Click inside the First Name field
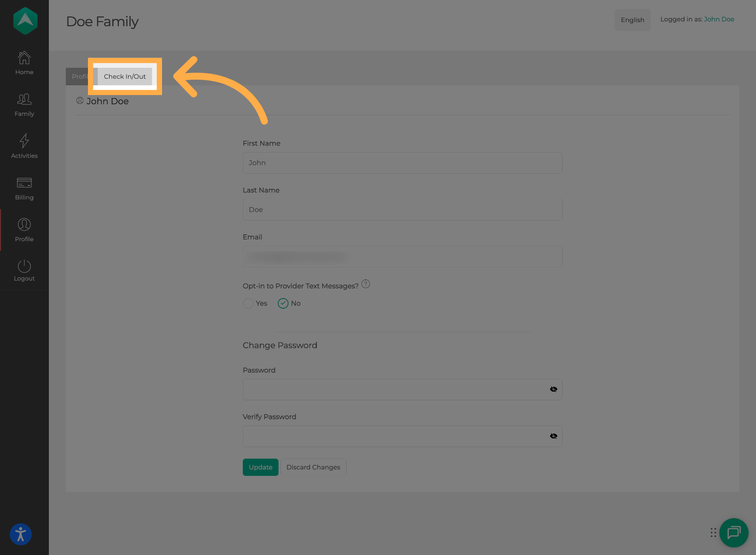Screen dimensions: 756x555 pyautogui.click(x=402, y=163)
